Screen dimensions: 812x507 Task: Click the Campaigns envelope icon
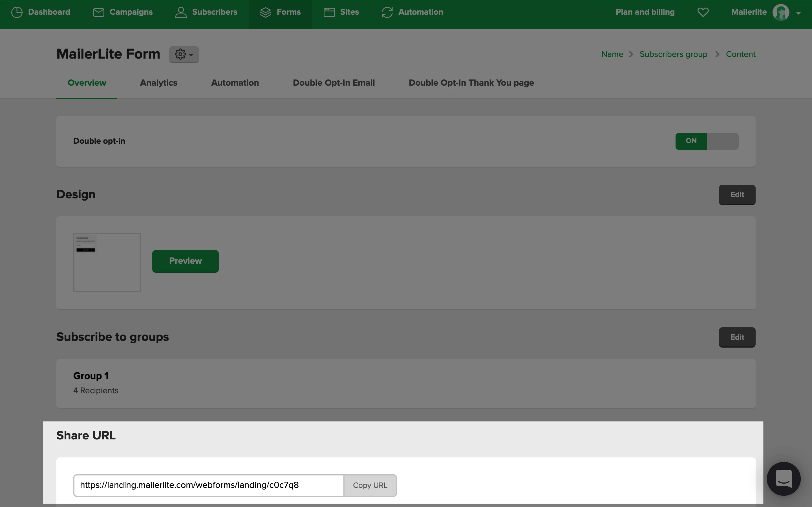coord(98,12)
